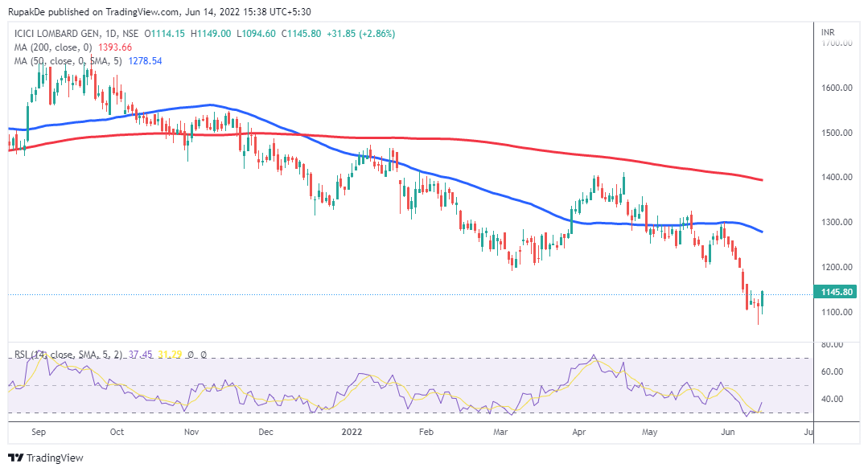Click the current price tag 1145.80
Viewport: 868px width, 472px height.
(836, 292)
